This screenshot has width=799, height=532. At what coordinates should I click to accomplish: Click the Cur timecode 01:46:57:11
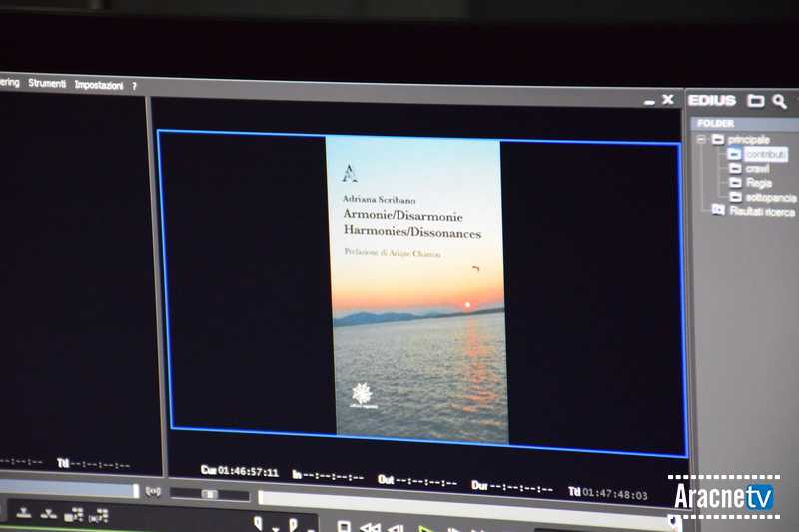pos(240,471)
